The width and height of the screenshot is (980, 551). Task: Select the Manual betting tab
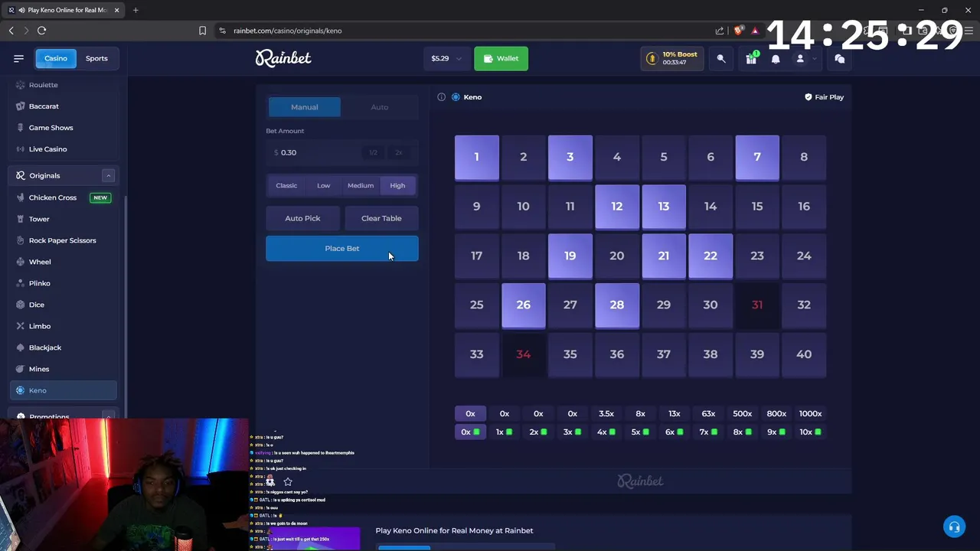pos(304,107)
